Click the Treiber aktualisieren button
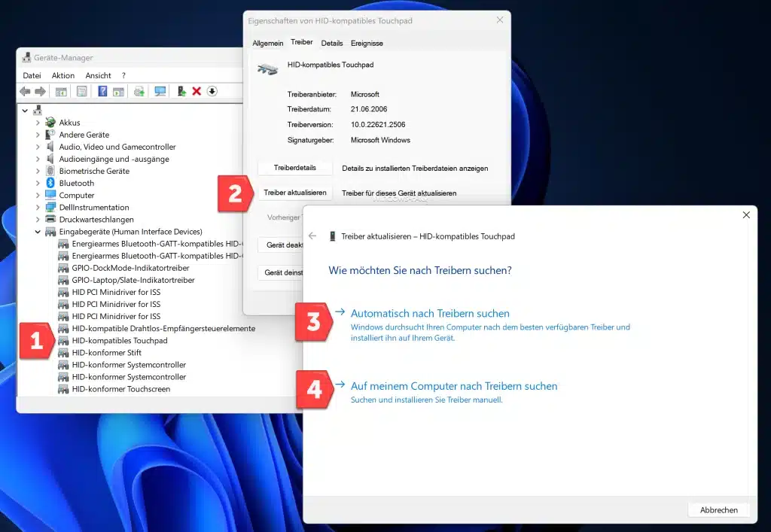The image size is (771, 532). [x=295, y=193]
